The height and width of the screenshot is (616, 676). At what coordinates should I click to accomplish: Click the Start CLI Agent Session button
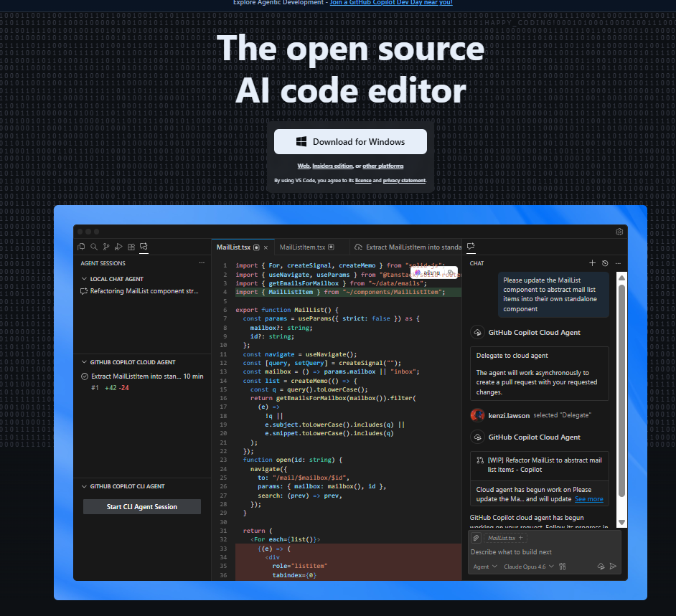click(x=142, y=507)
